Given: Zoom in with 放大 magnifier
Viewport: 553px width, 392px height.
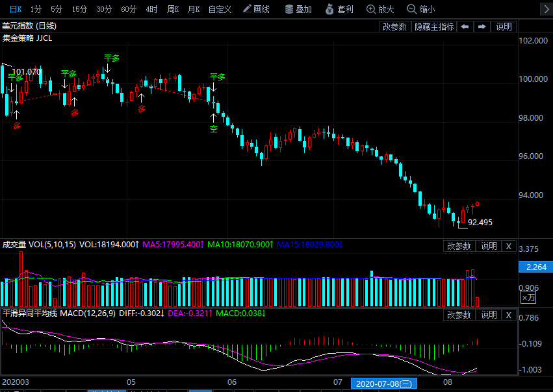Looking at the screenshot, I should point(380,9).
